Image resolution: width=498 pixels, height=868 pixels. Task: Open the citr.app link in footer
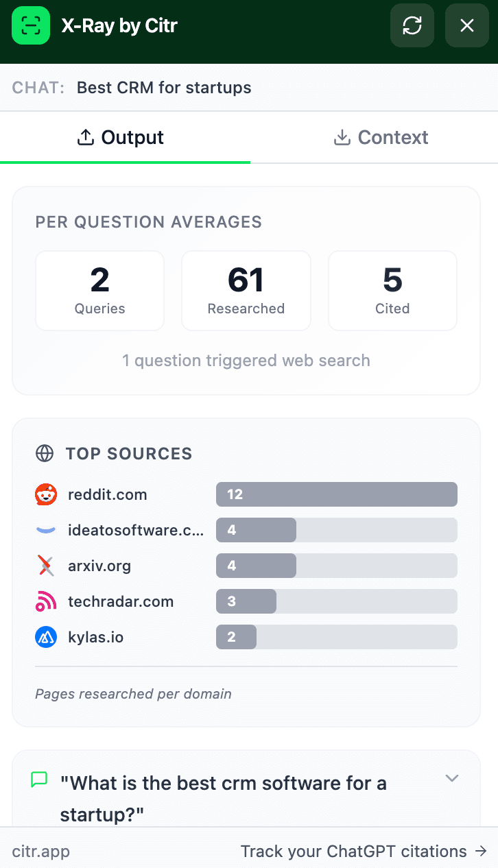41,852
